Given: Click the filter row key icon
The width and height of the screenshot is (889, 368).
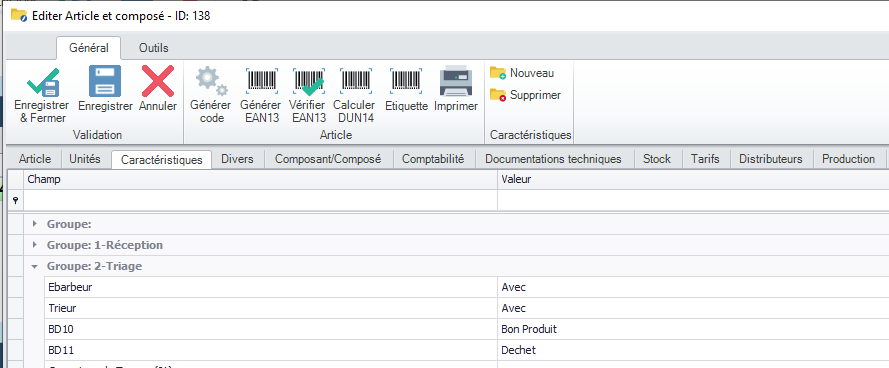Looking at the screenshot, I should pyautogui.click(x=15, y=200).
